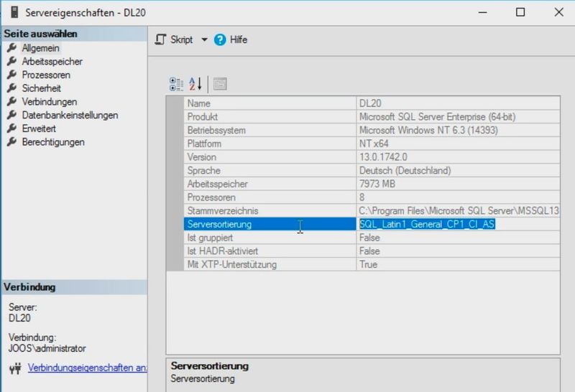Close the Servereigenschaften dialog
The height and width of the screenshot is (392, 575).
click(558, 12)
